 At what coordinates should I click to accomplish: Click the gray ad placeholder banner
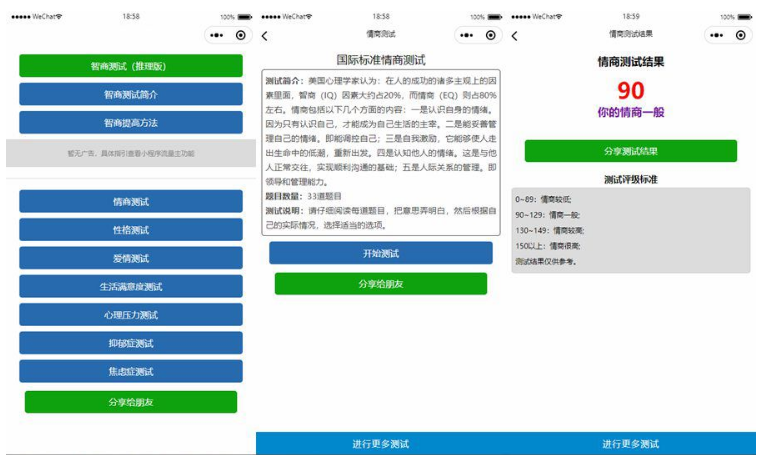[131, 154]
